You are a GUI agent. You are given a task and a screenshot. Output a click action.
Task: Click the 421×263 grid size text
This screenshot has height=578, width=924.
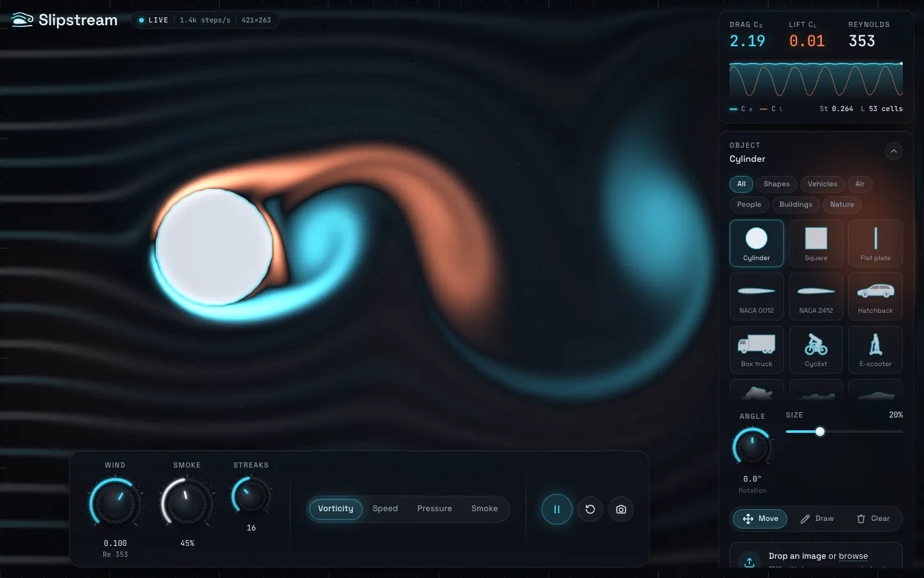(x=256, y=21)
